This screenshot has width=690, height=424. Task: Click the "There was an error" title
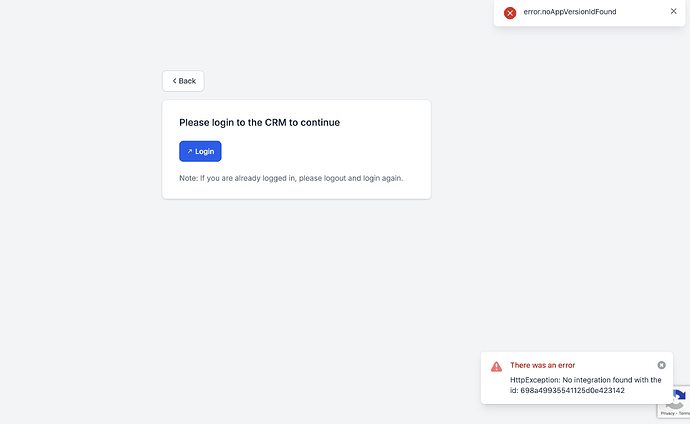pyautogui.click(x=542, y=365)
